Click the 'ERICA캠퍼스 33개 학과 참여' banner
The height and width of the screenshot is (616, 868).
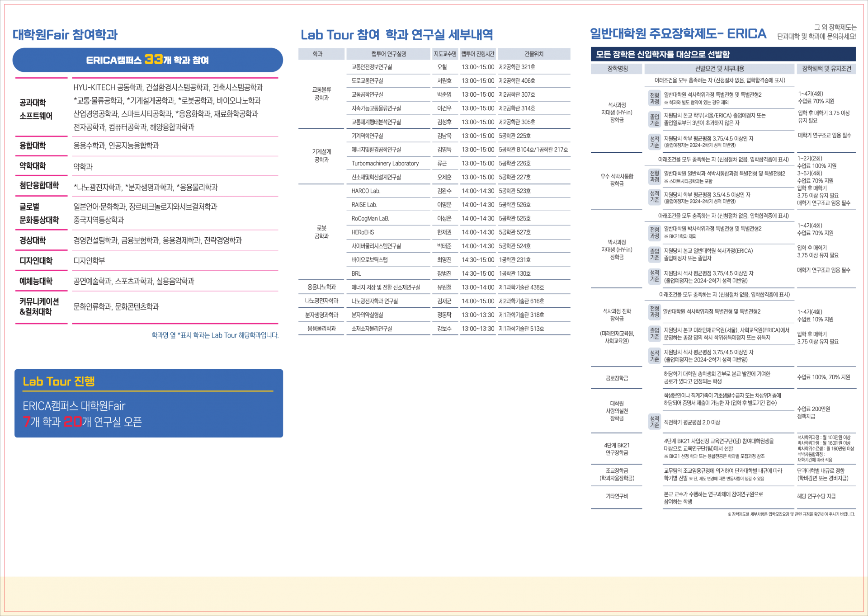(x=148, y=60)
